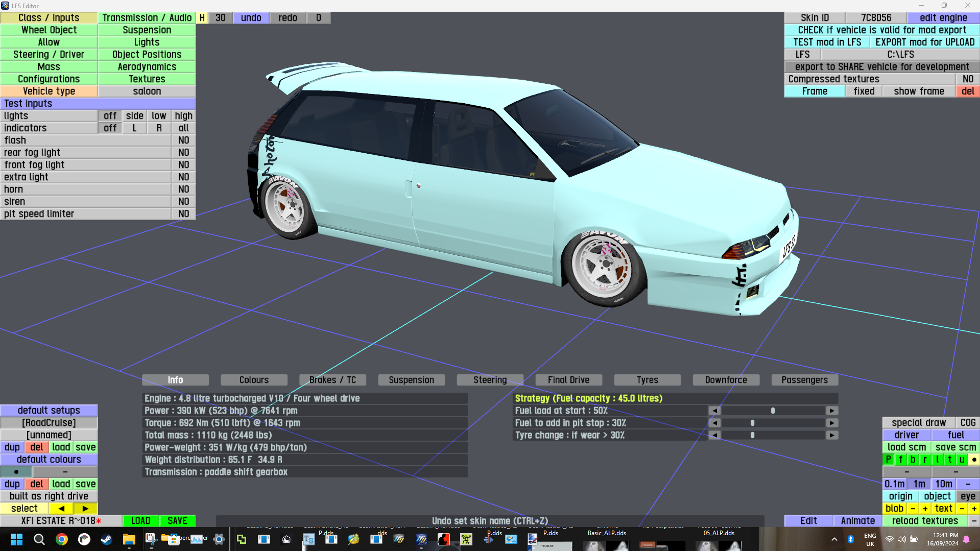Click the yellow dot view button
This screenshot has height=551, width=980.
coord(974,460)
